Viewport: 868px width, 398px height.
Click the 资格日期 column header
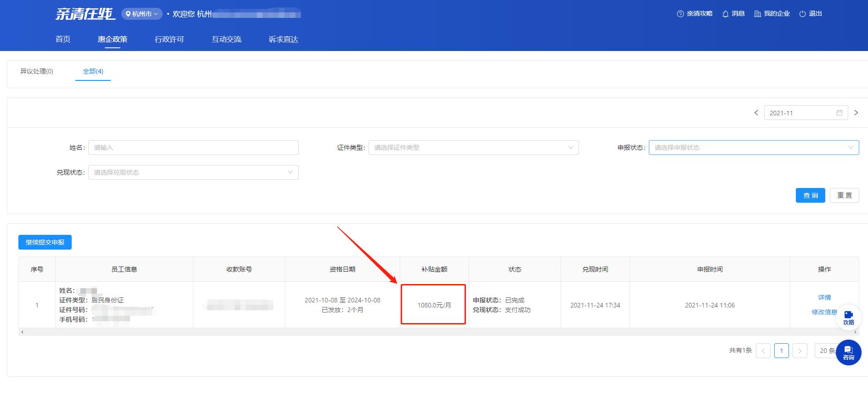pyautogui.click(x=342, y=269)
